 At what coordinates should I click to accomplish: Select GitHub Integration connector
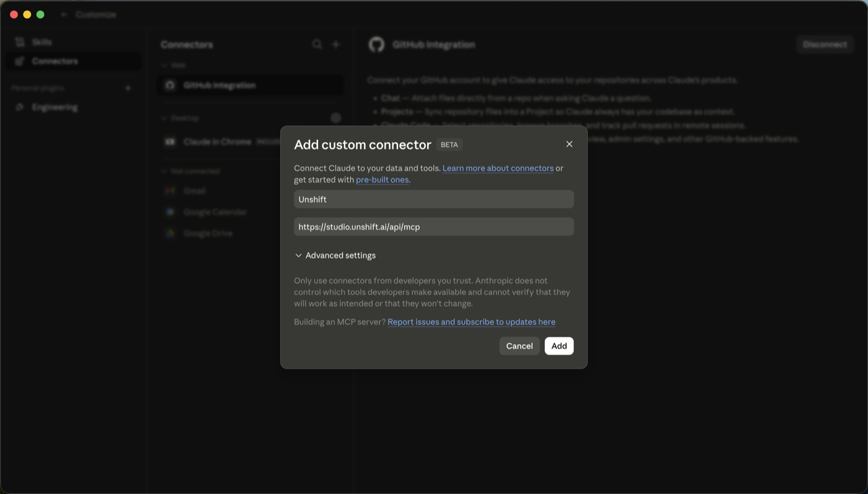coord(250,85)
